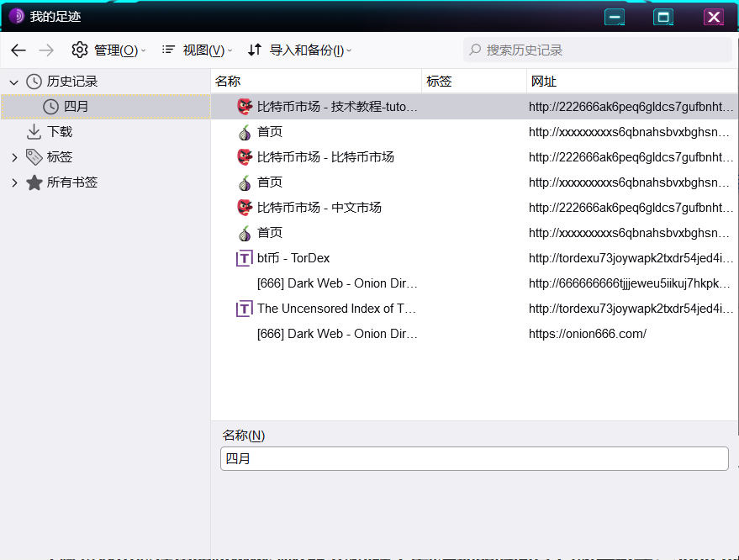This screenshot has height=560, width=739.
Task: Sort by the 网址 column header
Action: click(632, 81)
